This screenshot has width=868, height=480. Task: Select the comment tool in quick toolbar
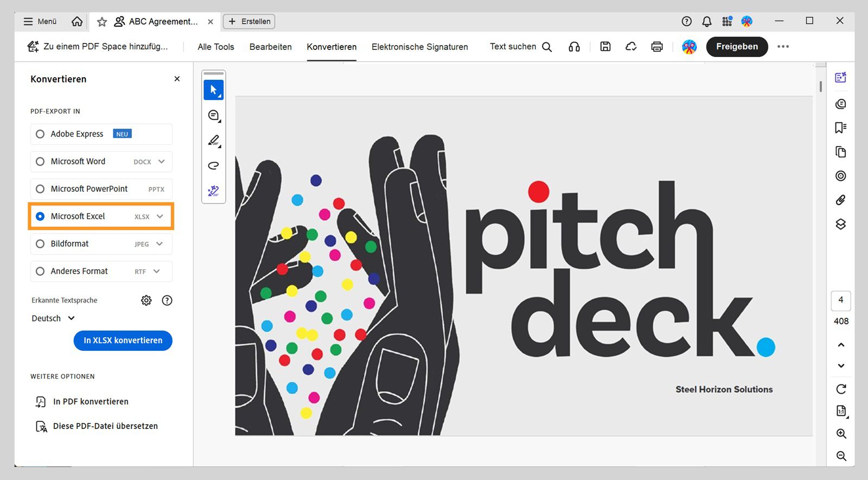coord(214,116)
